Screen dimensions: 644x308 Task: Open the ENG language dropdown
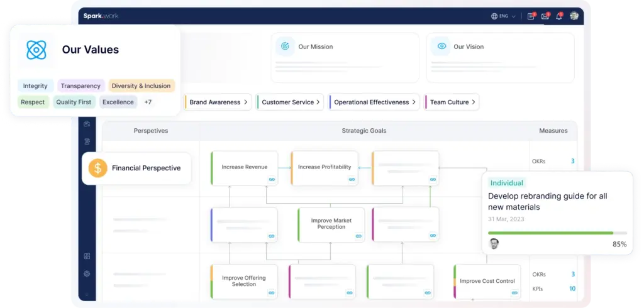coord(503,16)
